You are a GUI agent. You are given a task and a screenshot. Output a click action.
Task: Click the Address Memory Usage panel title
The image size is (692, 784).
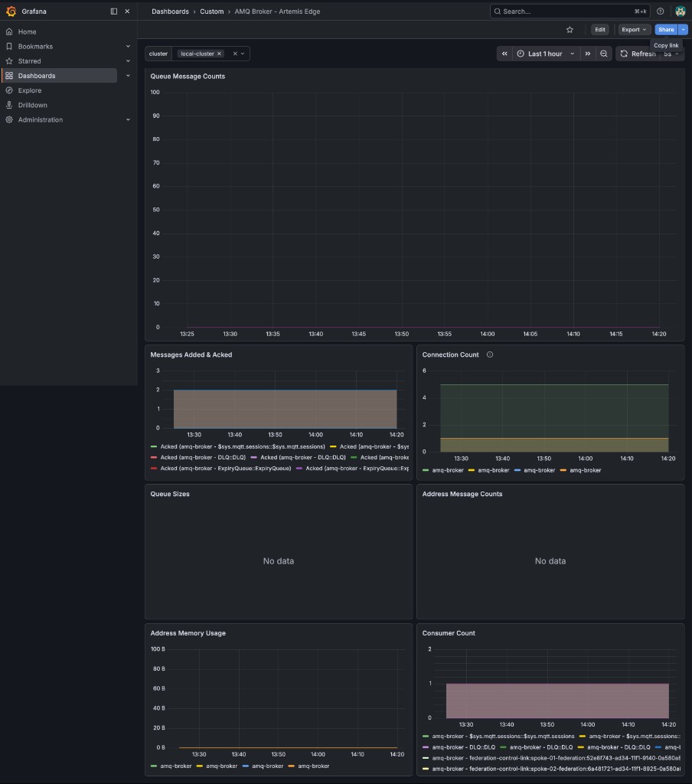188,633
